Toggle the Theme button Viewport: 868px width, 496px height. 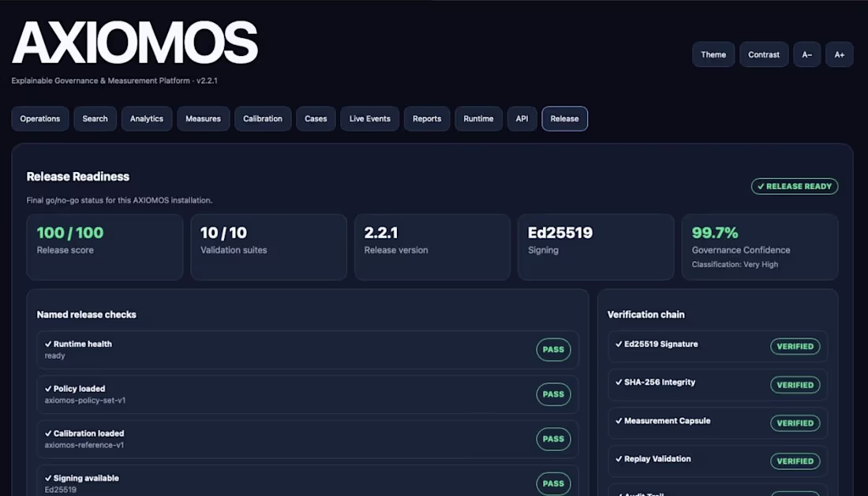pos(713,54)
